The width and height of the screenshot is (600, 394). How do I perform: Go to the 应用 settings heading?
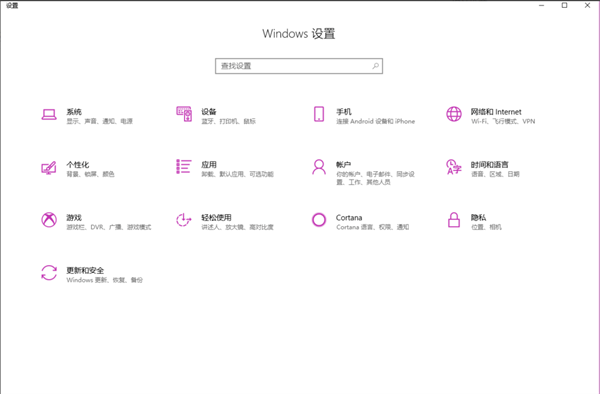(x=209, y=164)
